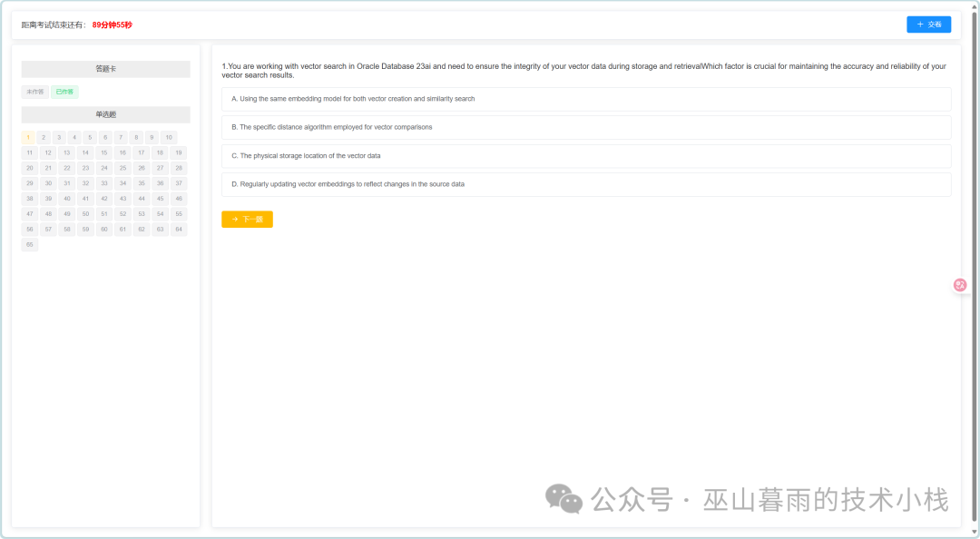Open question 15 from the number grid
This screenshot has width=980, height=539.
(103, 152)
